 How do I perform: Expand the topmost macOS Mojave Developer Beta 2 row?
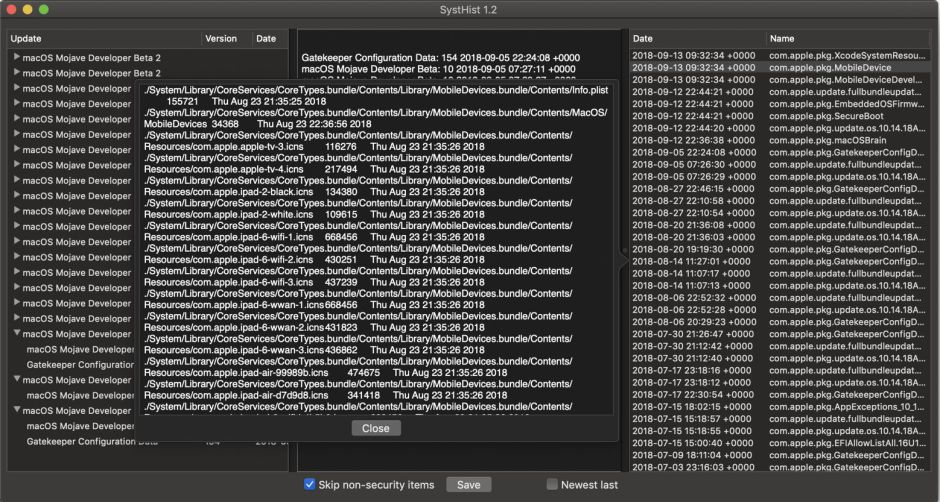16,57
